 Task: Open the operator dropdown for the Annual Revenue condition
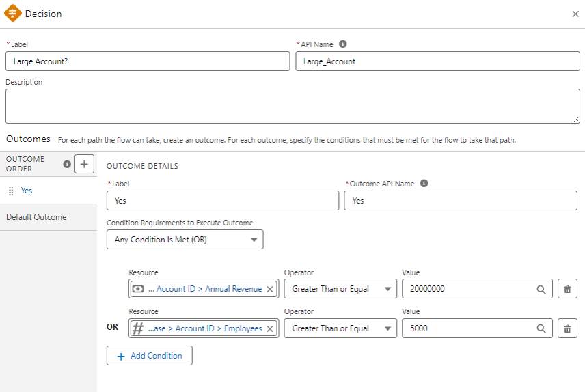coord(340,289)
